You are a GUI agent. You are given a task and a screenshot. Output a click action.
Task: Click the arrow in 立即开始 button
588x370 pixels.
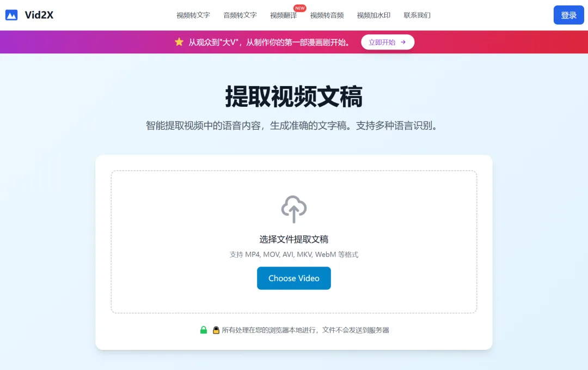coord(403,42)
